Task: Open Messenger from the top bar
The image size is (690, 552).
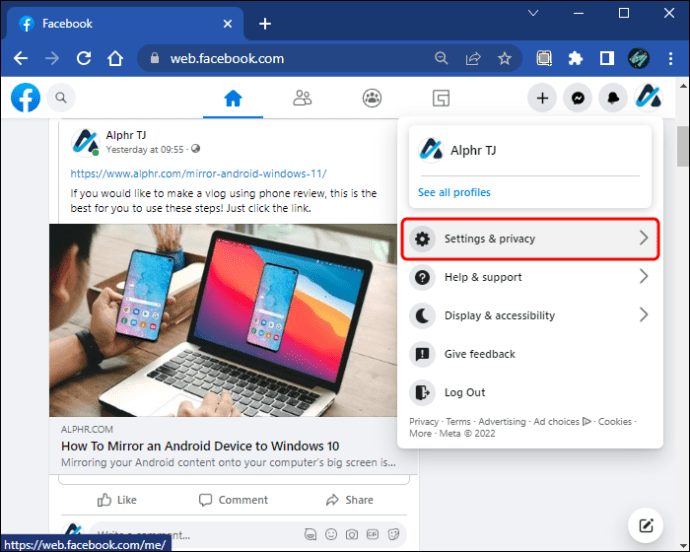Action: tap(578, 98)
